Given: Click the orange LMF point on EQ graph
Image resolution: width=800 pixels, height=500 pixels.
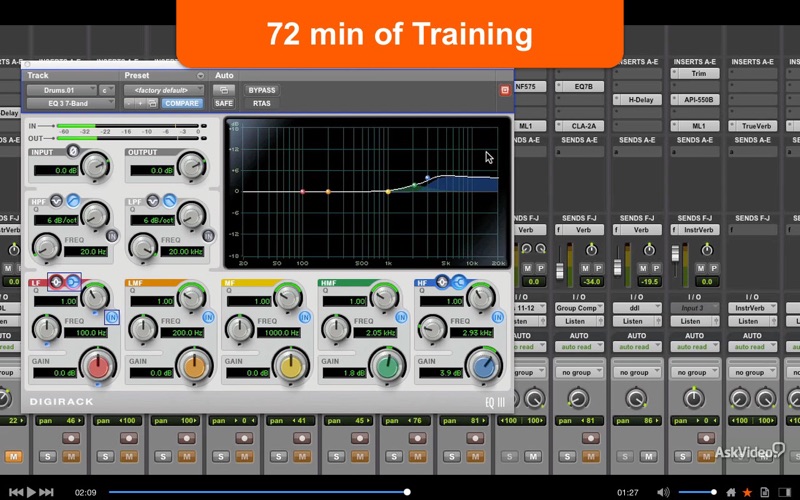Looking at the screenshot, I should [x=328, y=192].
